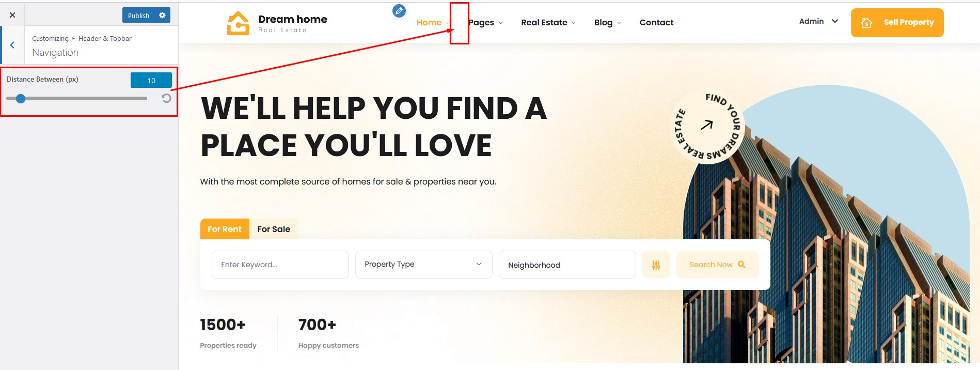Click the Distance Between slider handle
The image size is (980, 370).
coord(21,98)
